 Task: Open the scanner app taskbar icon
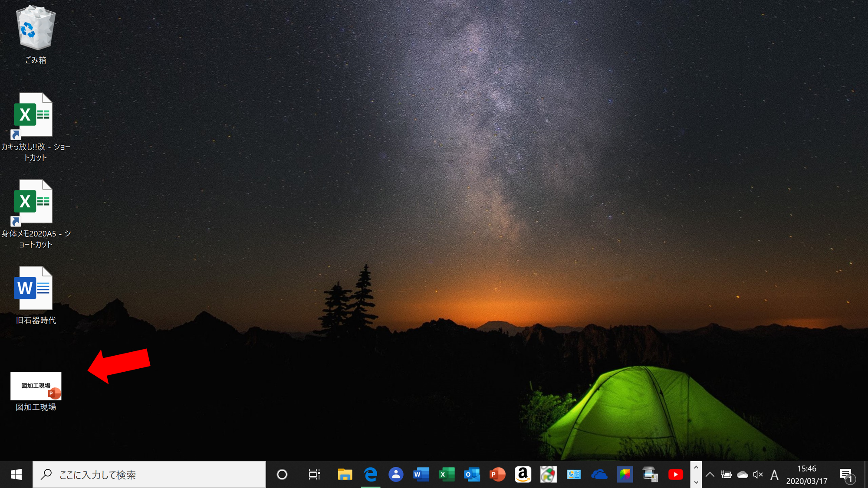click(650, 475)
